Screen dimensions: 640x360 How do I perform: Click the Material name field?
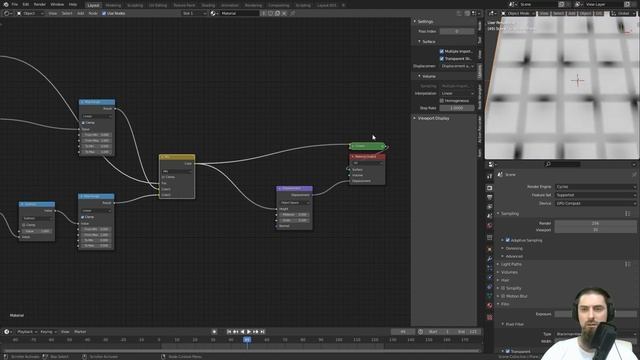240,13
